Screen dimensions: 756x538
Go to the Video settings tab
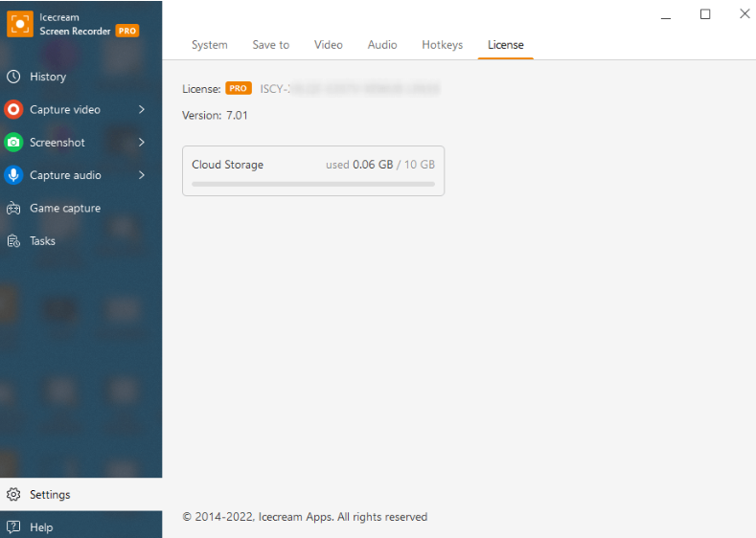coord(328,45)
